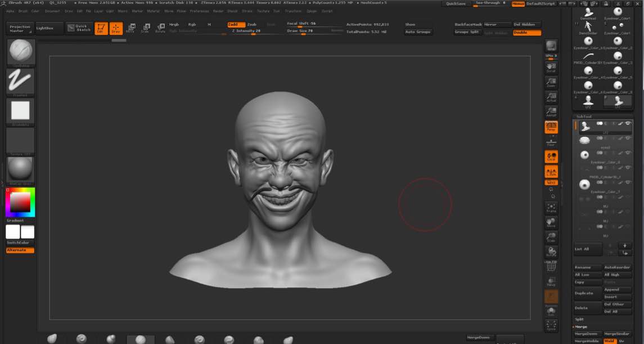Enable Zadd sculpt mode
Image resolution: width=644 pixels, height=344 pixels.
237,25
